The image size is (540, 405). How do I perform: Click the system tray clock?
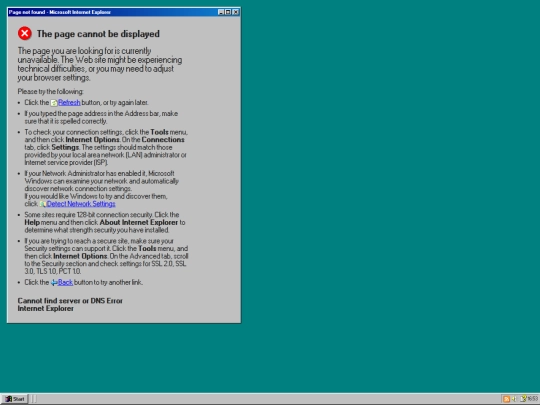click(533, 399)
